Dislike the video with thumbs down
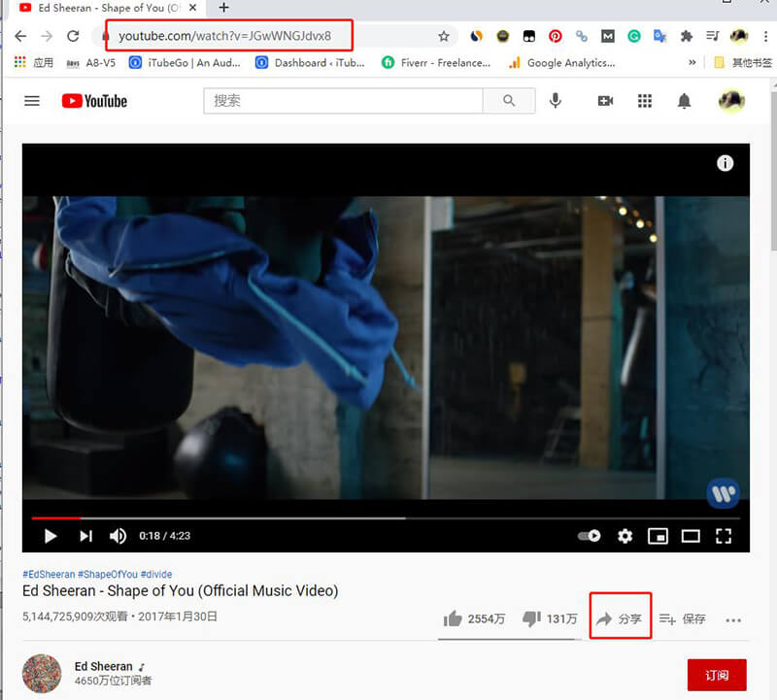The height and width of the screenshot is (700, 777). (x=550, y=618)
